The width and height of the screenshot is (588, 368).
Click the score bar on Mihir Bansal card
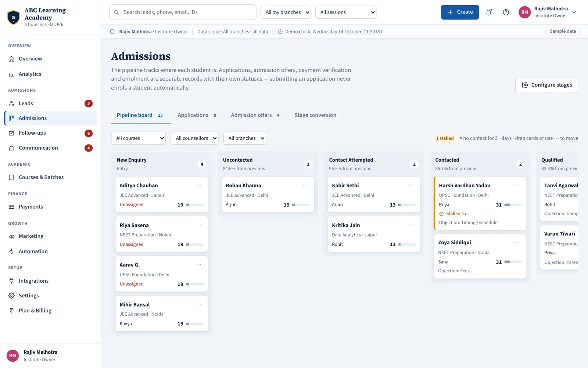click(195, 324)
